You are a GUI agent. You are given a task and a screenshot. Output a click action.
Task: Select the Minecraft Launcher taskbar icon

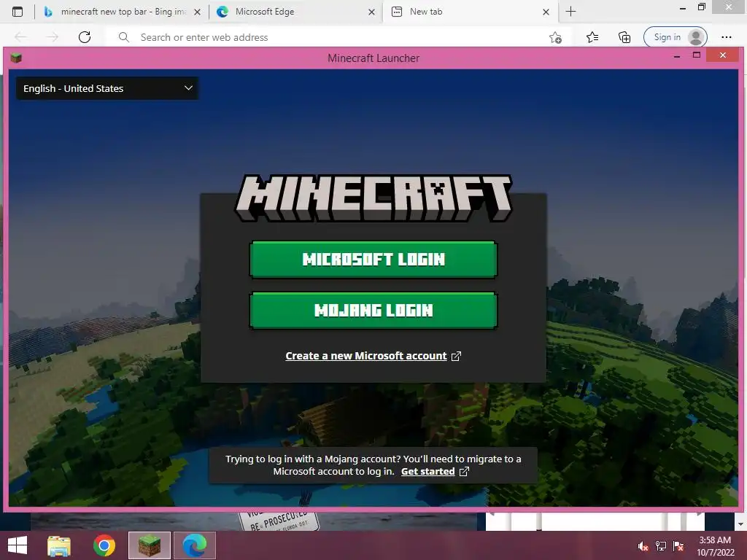pos(149,545)
